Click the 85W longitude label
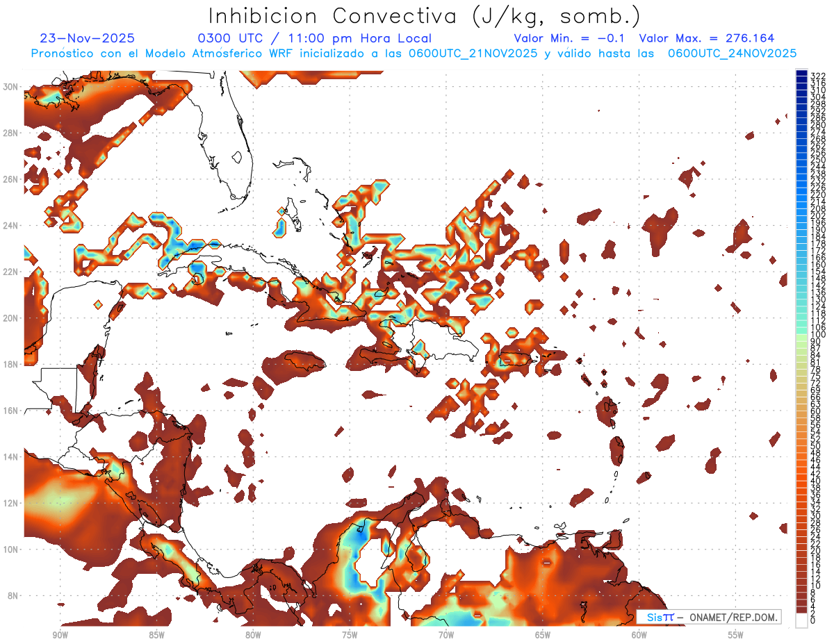 coord(156,635)
